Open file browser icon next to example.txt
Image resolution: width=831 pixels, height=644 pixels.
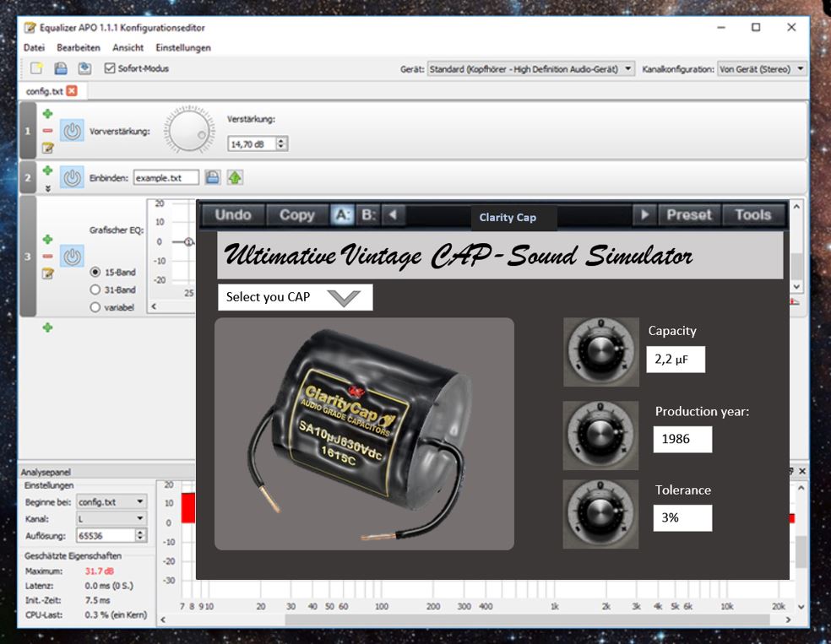pos(213,177)
